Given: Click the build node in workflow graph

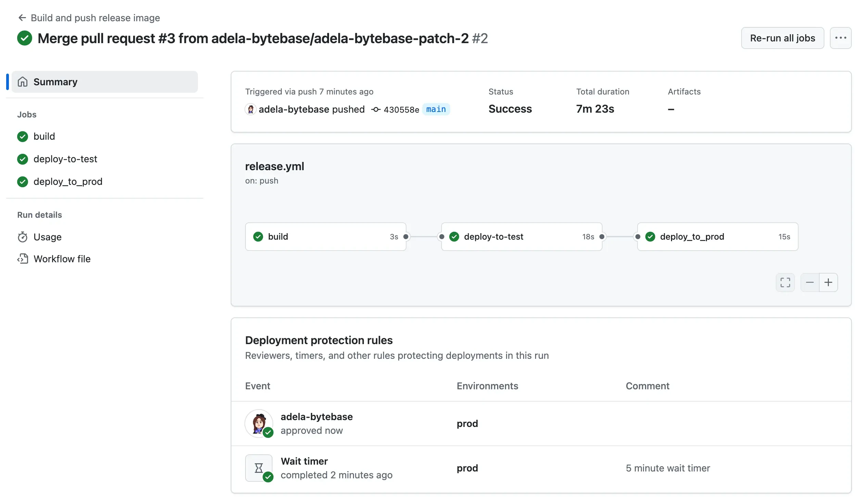Looking at the screenshot, I should coord(325,237).
